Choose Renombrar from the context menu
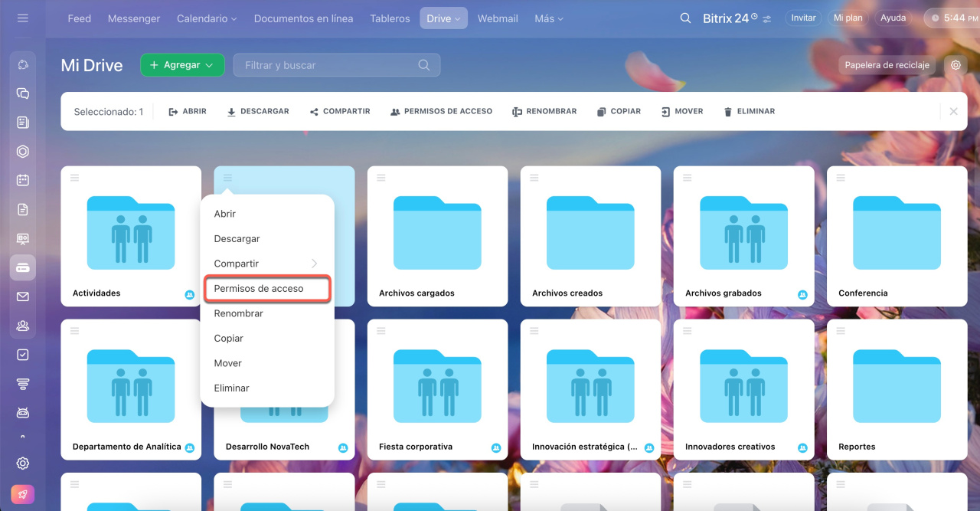This screenshot has height=511, width=980. [x=238, y=313]
